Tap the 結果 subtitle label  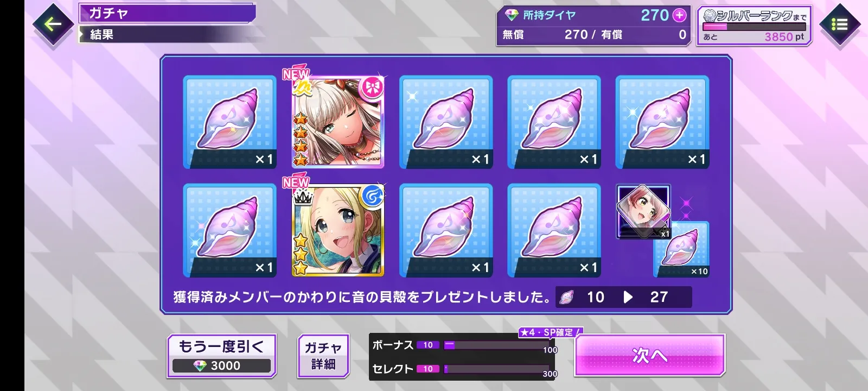101,35
